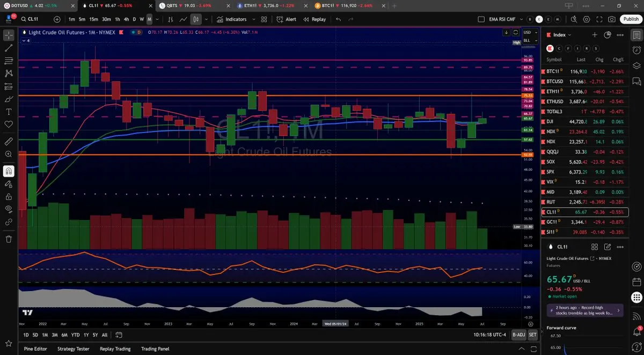Select the trend line drawing tool

pos(9,48)
